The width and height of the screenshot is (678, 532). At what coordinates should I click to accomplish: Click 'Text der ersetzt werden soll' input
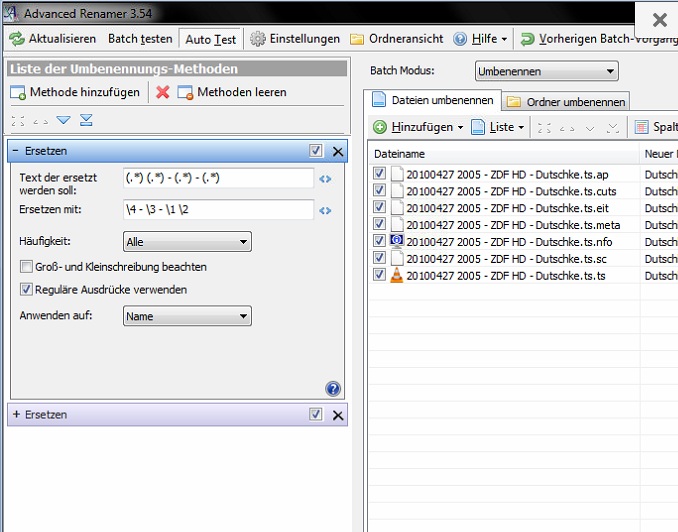point(218,178)
